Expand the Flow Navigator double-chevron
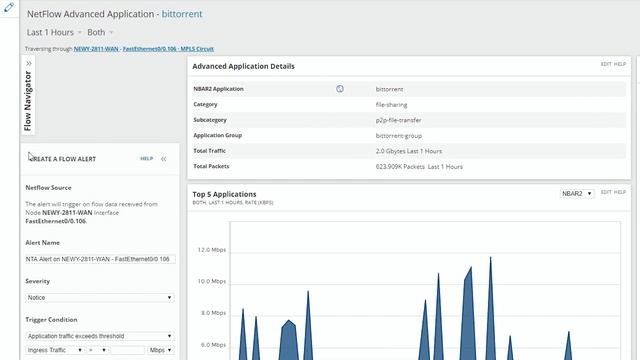 [x=29, y=64]
